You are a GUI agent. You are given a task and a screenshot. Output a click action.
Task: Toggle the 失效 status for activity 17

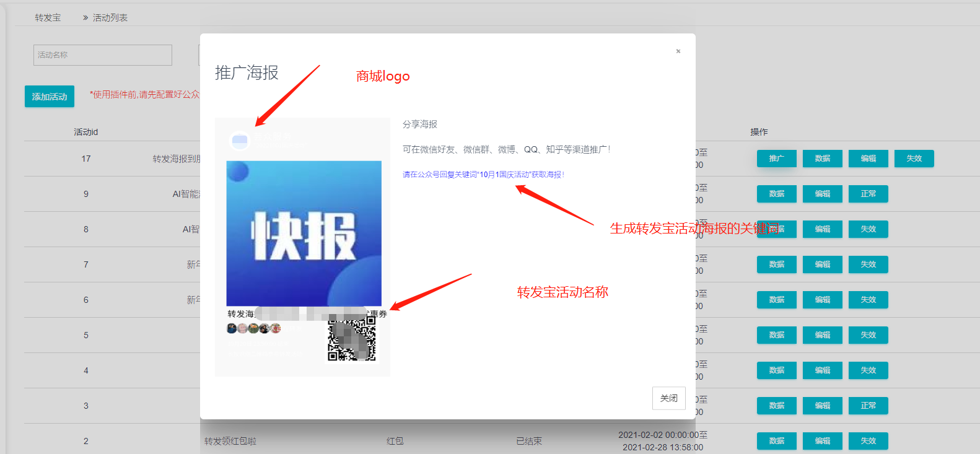click(914, 159)
